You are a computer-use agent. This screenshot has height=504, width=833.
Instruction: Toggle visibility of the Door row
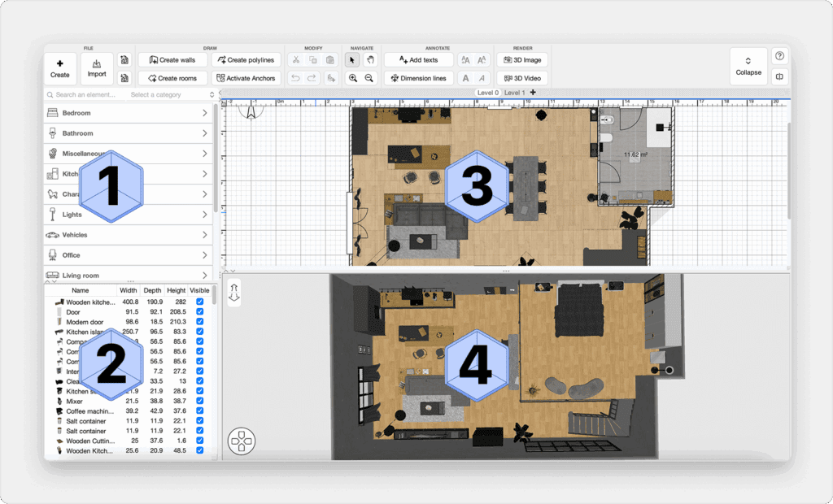200,312
